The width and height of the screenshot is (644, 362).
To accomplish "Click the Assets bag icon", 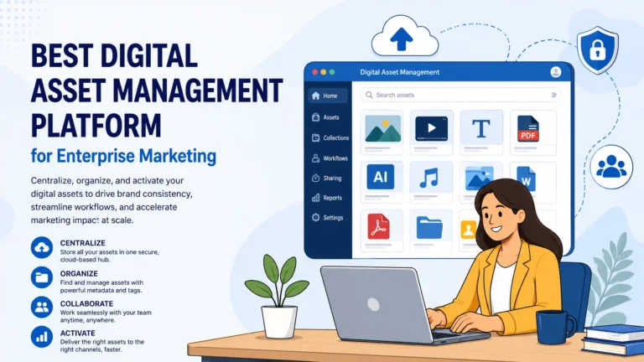I will click(x=315, y=117).
